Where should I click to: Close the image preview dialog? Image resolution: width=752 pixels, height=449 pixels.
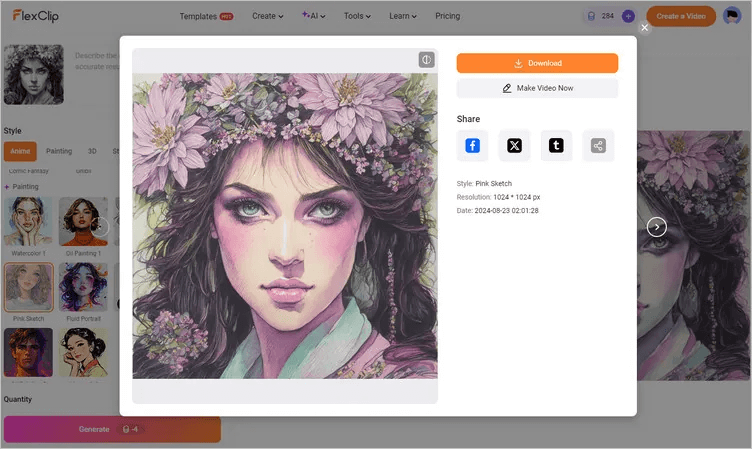pyautogui.click(x=644, y=28)
